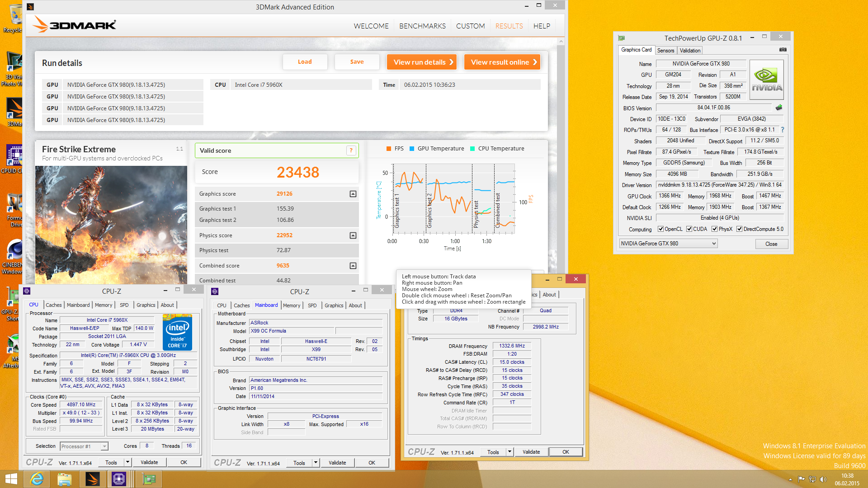Viewport: 868px width, 488px height.
Task: Click View result online
Action: (502, 62)
